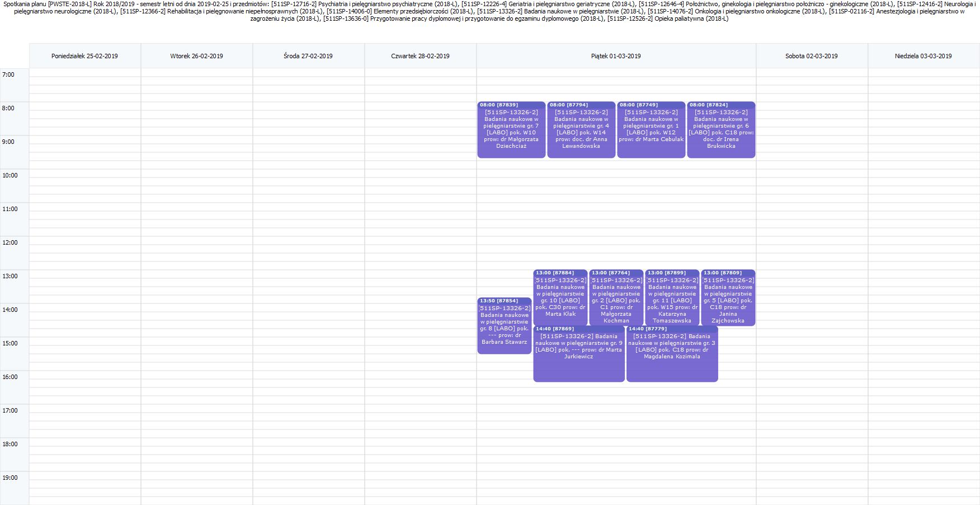Open the 13:00 group 11 event with dr Katarzyna Tomaszewska
The image size is (980, 505).
coord(672,298)
